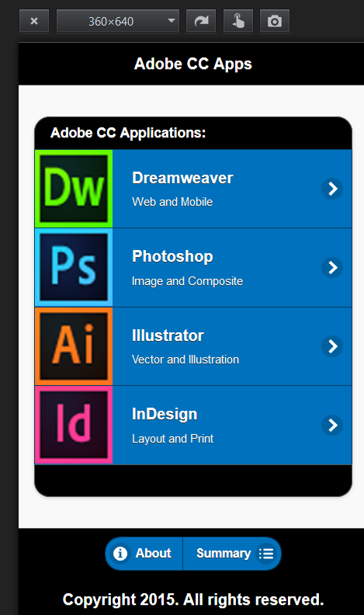364x615 pixels.
Task: Select the About button in footer
Action: point(144,554)
